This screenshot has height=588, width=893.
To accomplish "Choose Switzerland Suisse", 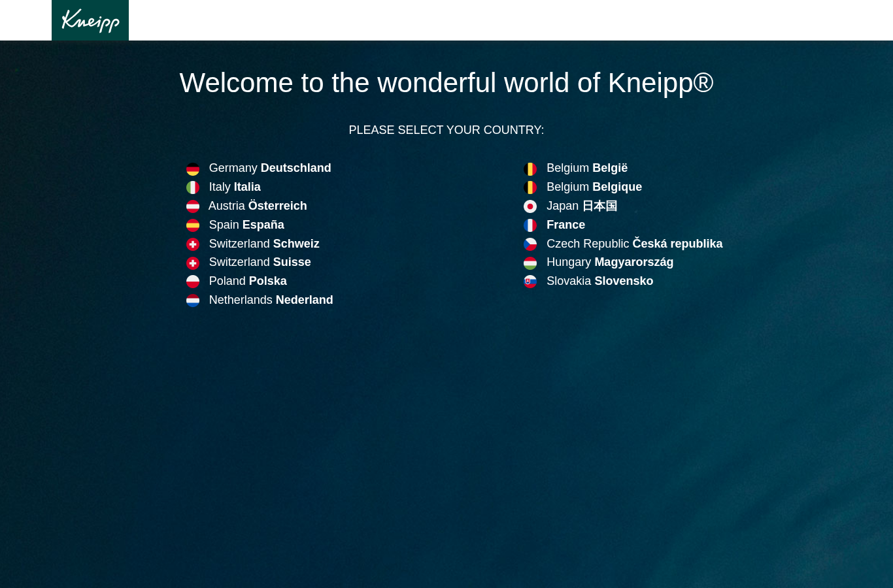I will [260, 262].
